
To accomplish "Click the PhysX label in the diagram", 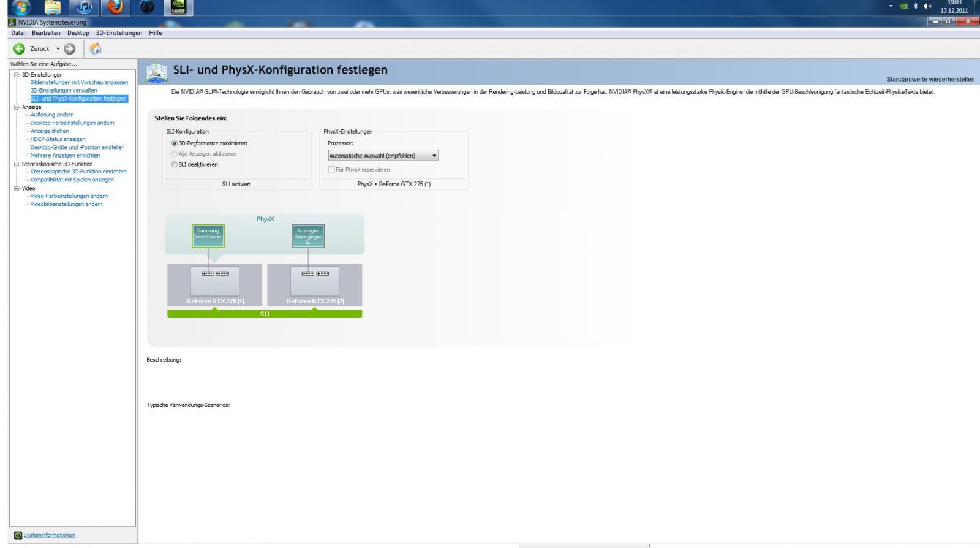I will click(x=265, y=219).
